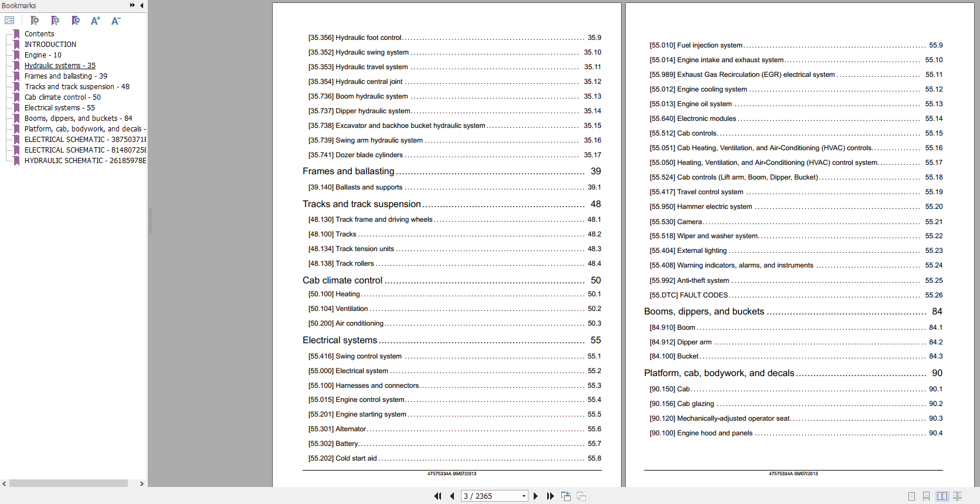The image size is (980, 504).
Task: Open the Contents bookmark
Action: pyautogui.click(x=39, y=34)
